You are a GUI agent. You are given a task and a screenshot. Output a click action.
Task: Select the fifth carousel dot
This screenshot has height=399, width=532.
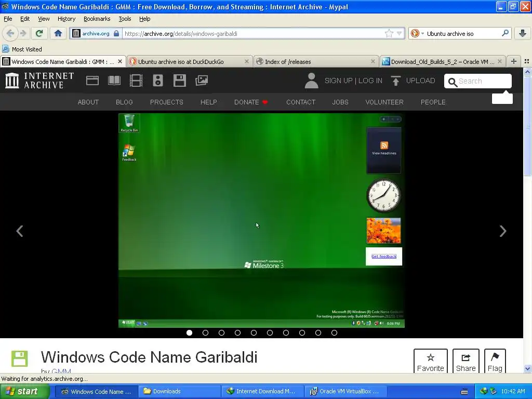(x=254, y=333)
